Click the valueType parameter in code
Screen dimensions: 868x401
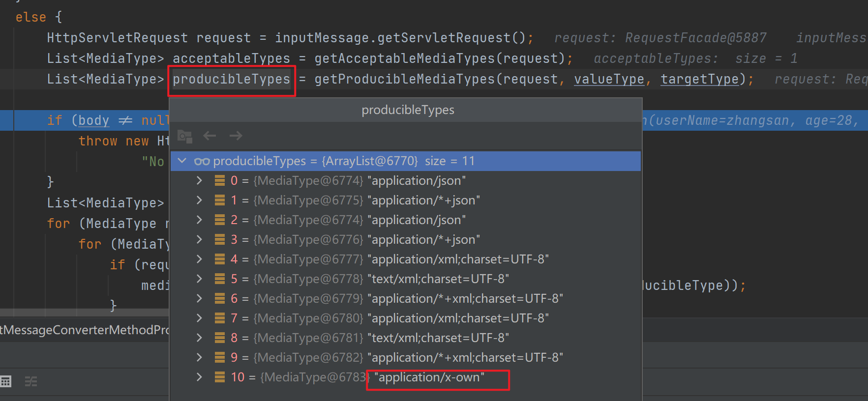[609, 79]
